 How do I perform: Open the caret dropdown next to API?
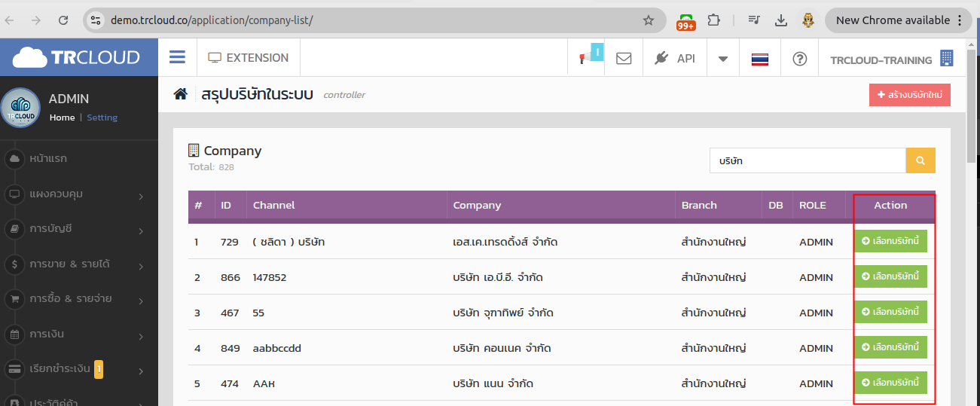pos(723,58)
